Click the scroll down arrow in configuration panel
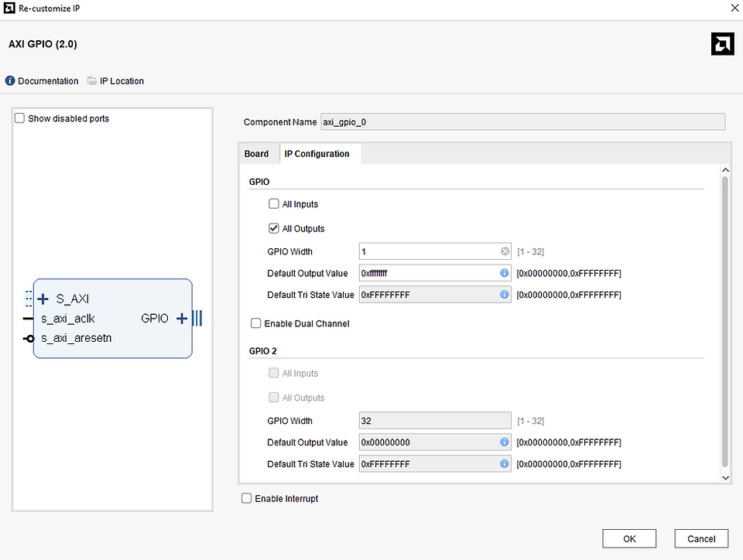The width and height of the screenshot is (743, 560). 725,478
